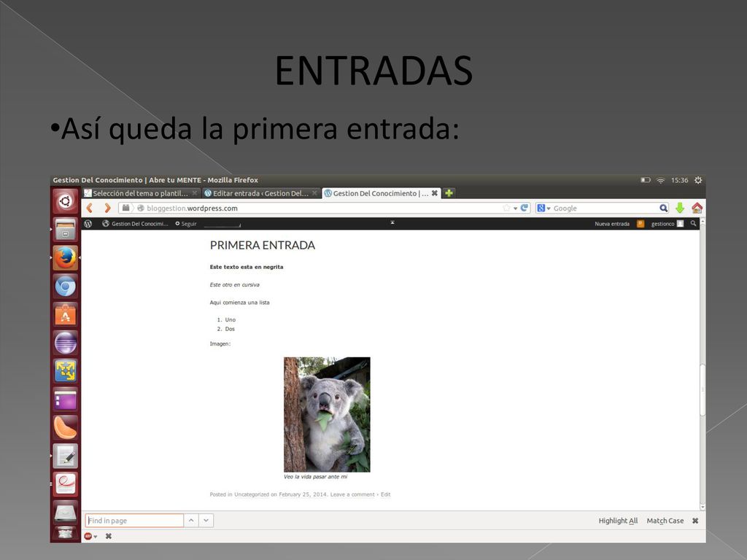Viewport: 747px width, 560px height.
Task: Click the Find in page field
Action: (x=134, y=521)
